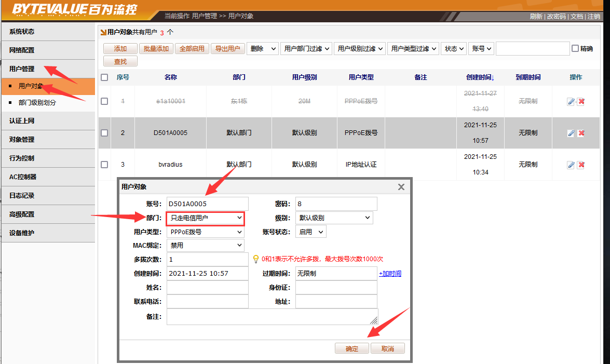The image size is (610, 364).
Task: Click edit icon for user D501A0005
Action: coord(571,133)
